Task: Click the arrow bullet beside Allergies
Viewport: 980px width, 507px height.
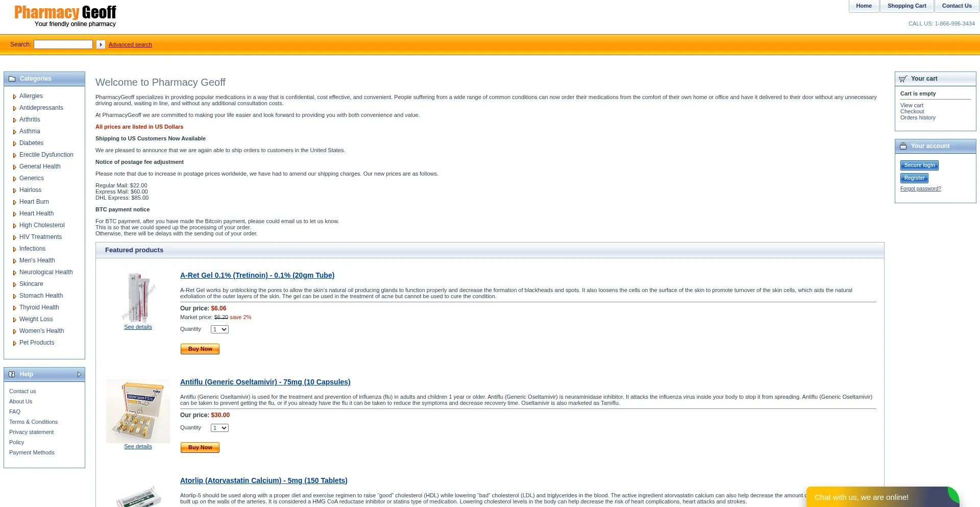Action: 14,96
